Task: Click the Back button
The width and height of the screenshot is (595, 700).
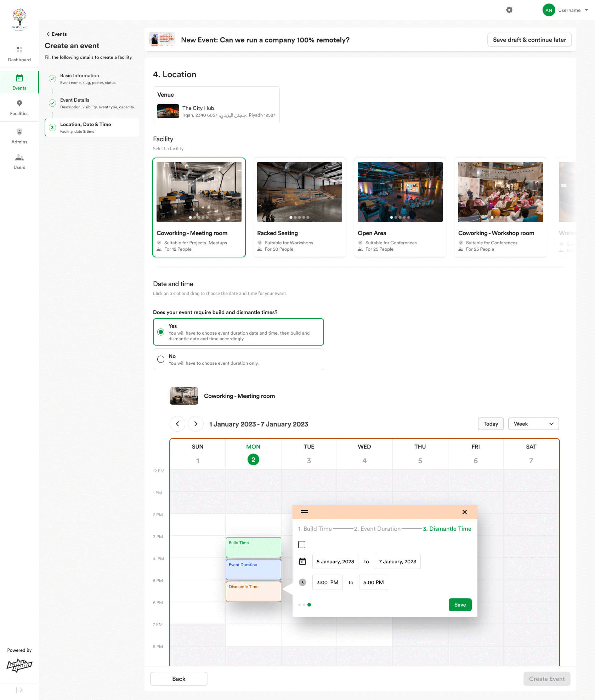Action: click(x=179, y=679)
